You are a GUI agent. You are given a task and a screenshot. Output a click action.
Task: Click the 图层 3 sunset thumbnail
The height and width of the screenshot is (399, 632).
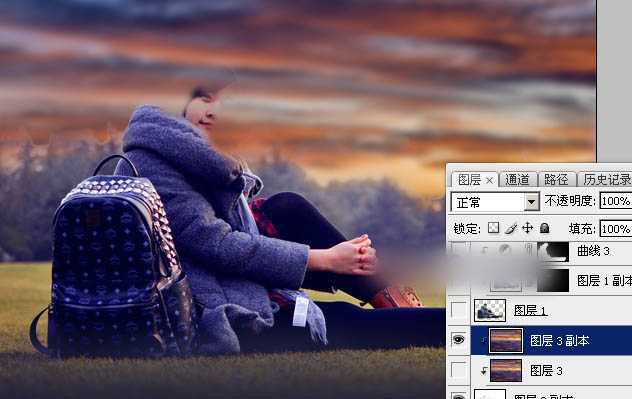click(506, 370)
